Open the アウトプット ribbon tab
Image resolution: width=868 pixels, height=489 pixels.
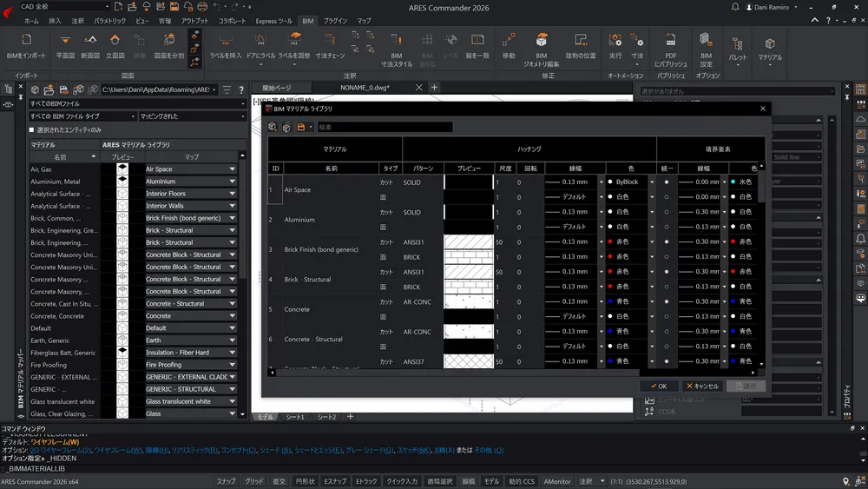[194, 21]
